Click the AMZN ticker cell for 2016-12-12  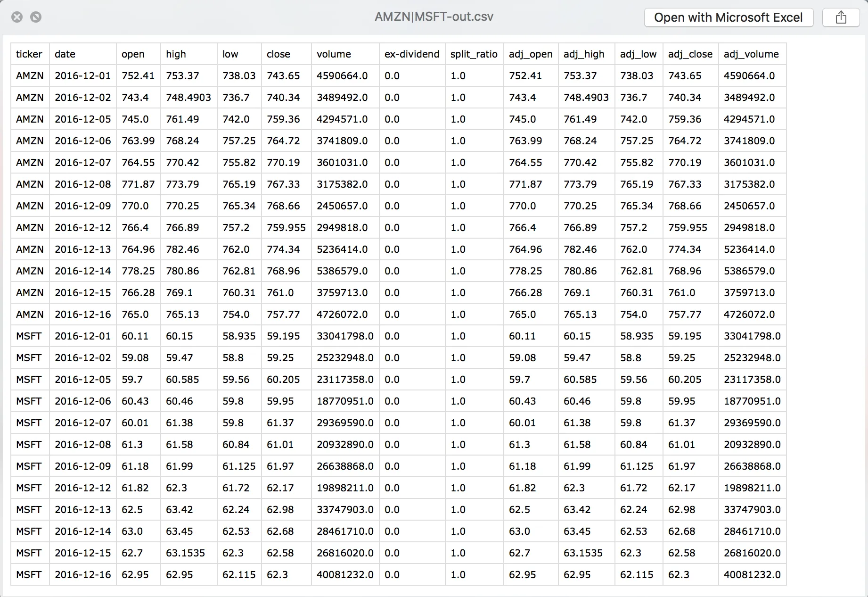point(30,228)
